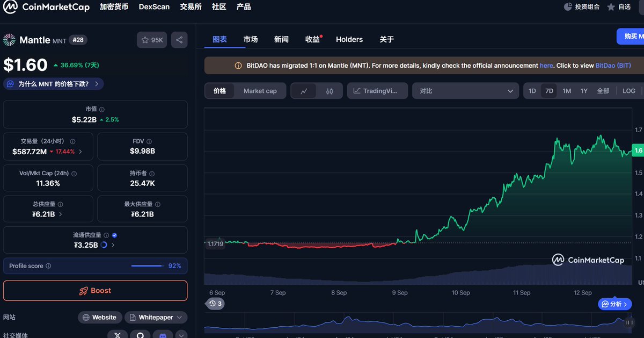Click verified badge beside 流通供应量

pyautogui.click(x=115, y=235)
